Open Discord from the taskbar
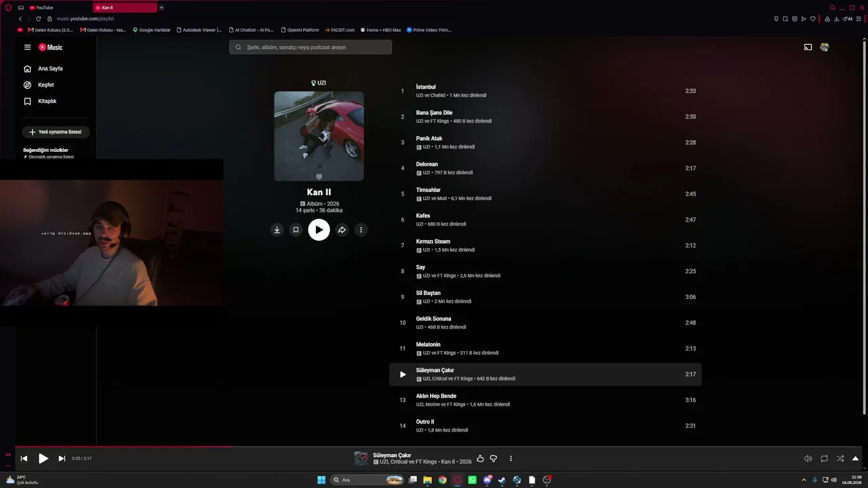This screenshot has height=488, width=868. (x=487, y=480)
